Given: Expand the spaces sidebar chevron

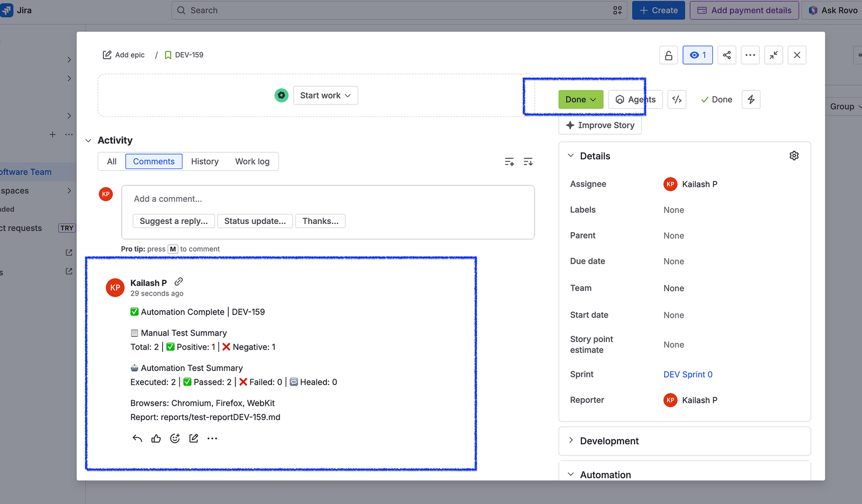Looking at the screenshot, I should click(x=69, y=191).
